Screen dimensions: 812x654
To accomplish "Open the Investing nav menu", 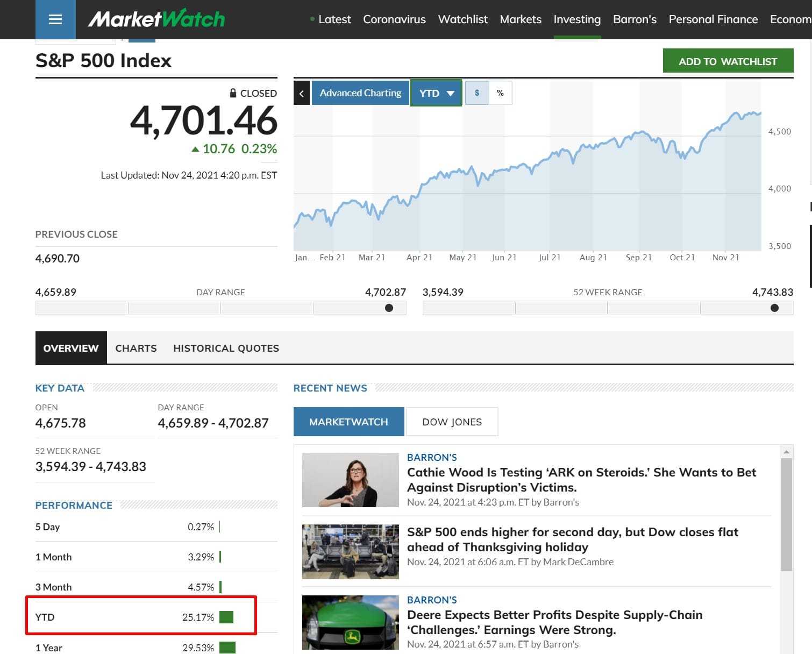I will 577,19.
